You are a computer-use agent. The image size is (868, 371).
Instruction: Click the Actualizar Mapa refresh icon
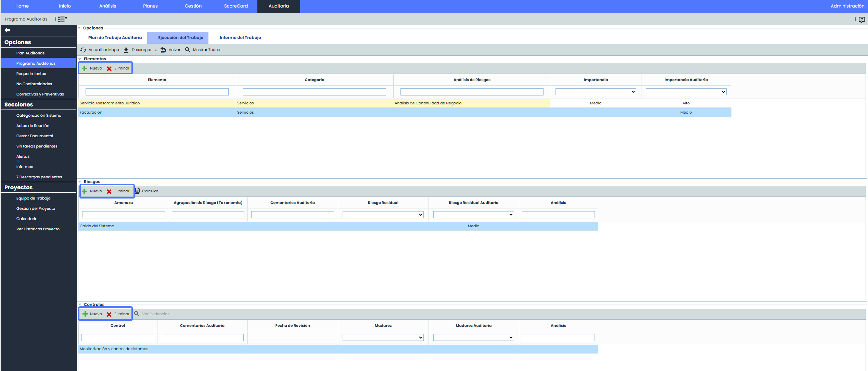coord(83,50)
